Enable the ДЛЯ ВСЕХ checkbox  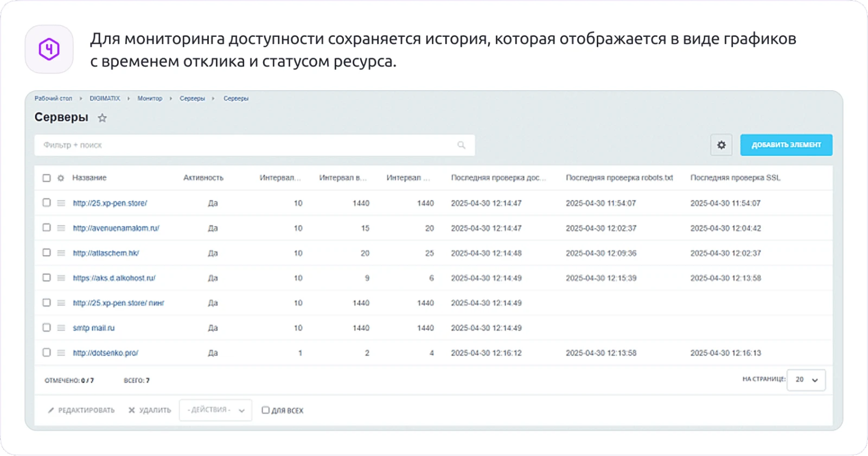tap(266, 410)
